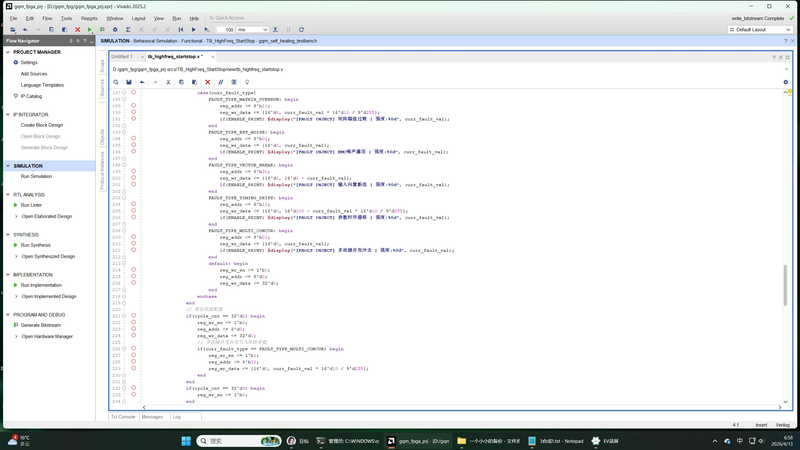Screen dimensions: 800x450
Task: Click the Open file icon in main toolbar
Action: coord(13,30)
